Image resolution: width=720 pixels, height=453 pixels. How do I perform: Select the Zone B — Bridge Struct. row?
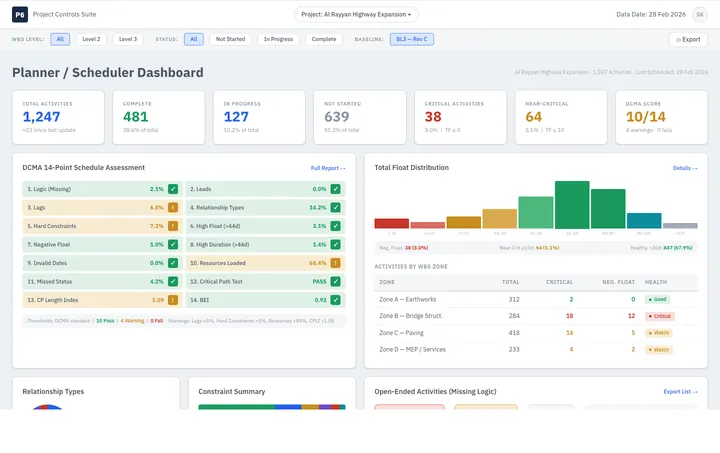(536, 316)
